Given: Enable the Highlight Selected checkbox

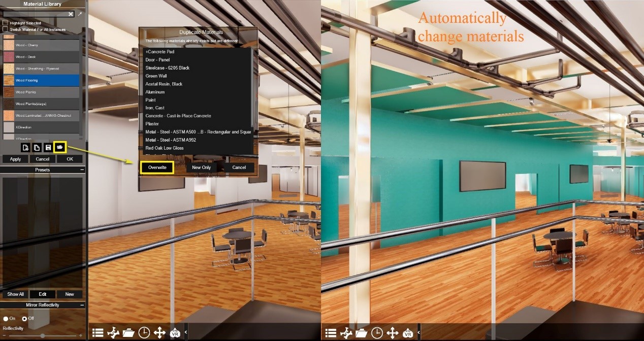Looking at the screenshot, I should point(5,23).
